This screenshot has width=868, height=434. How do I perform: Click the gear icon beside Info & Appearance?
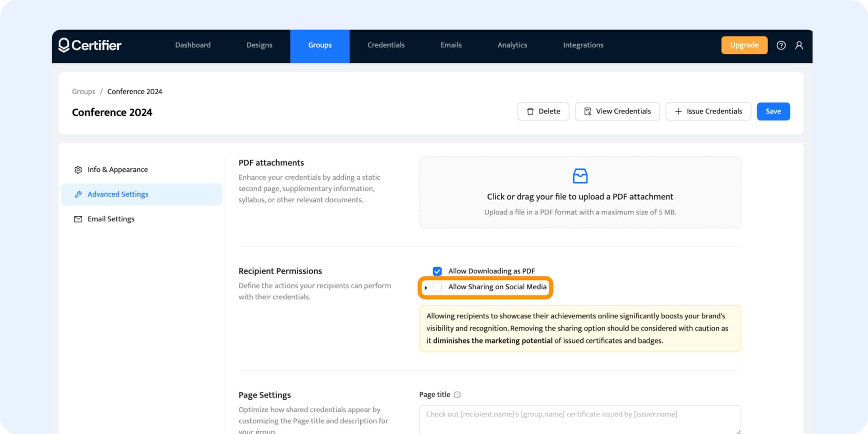click(x=78, y=170)
